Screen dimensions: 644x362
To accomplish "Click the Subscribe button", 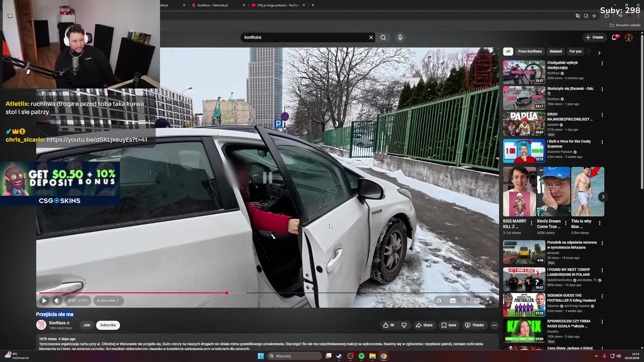I will pos(108,325).
